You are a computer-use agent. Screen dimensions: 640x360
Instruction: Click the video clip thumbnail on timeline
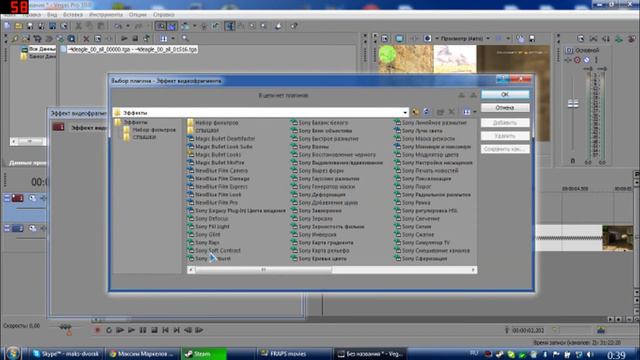pyautogui.click(x=618, y=238)
